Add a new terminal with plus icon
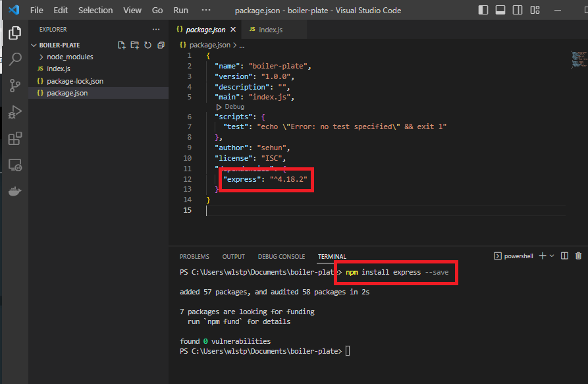The height and width of the screenshot is (384, 588). (543, 256)
